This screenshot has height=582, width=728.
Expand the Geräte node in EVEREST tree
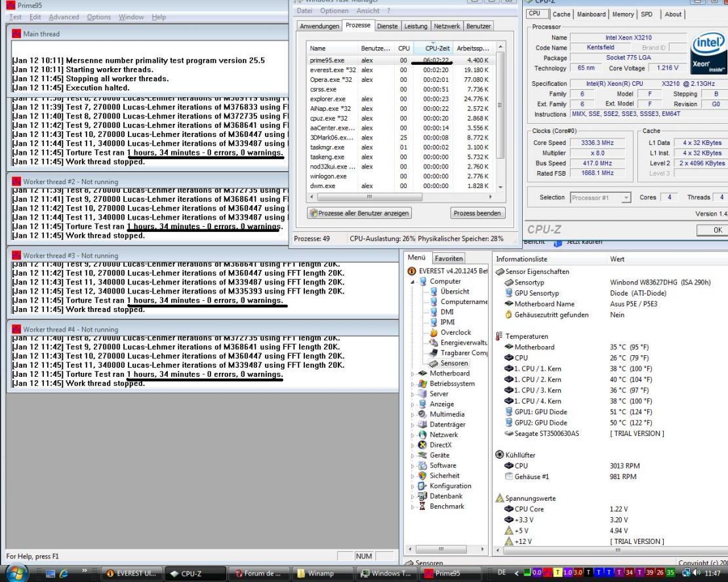(413, 456)
